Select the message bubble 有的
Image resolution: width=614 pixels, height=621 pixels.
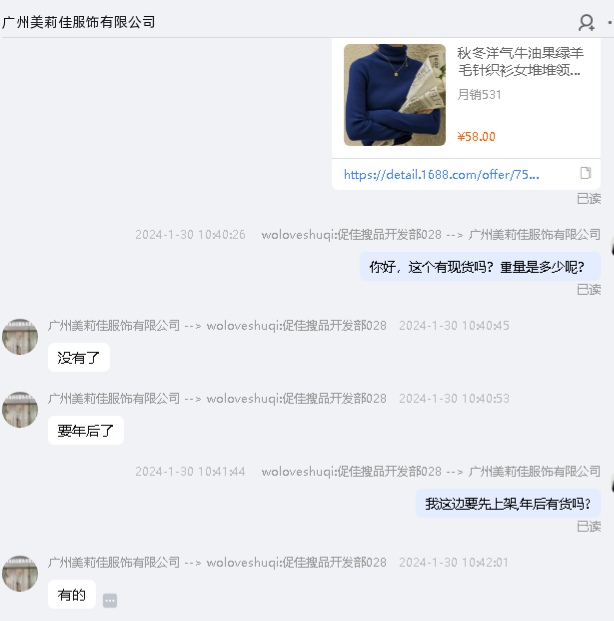[72, 594]
